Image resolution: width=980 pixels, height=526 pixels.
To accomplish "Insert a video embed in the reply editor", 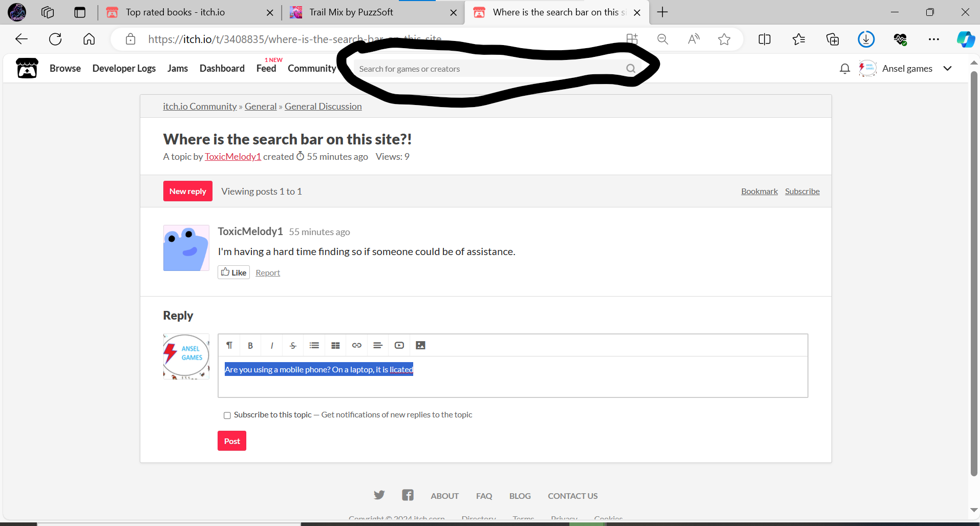I will [399, 345].
